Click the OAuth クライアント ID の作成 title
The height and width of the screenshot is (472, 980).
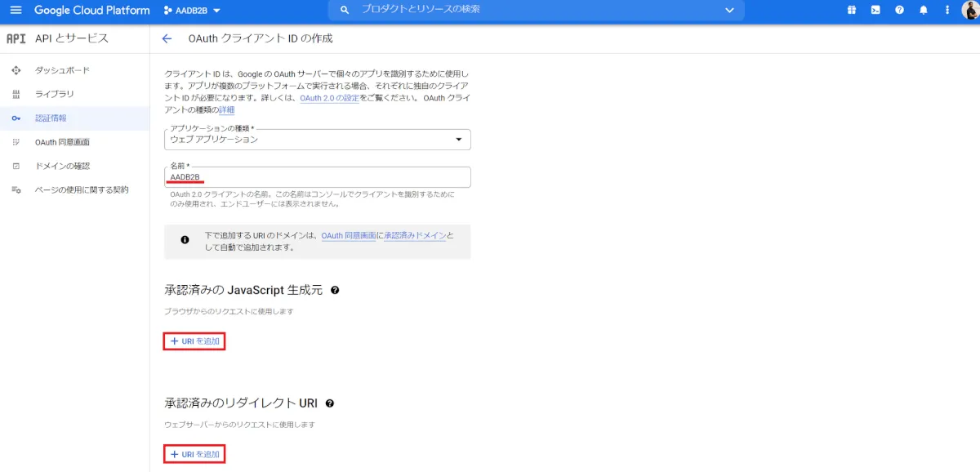coord(261,38)
